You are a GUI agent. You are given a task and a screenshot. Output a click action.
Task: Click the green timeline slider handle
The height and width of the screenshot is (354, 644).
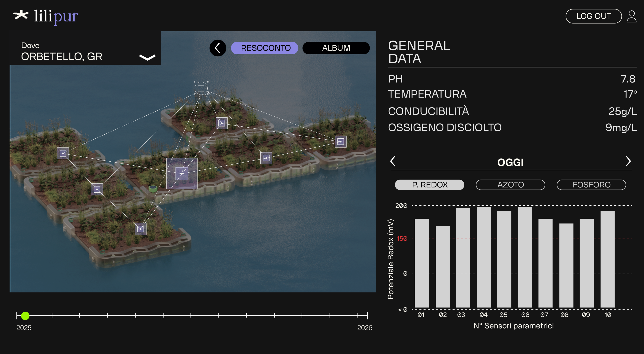[x=25, y=316]
